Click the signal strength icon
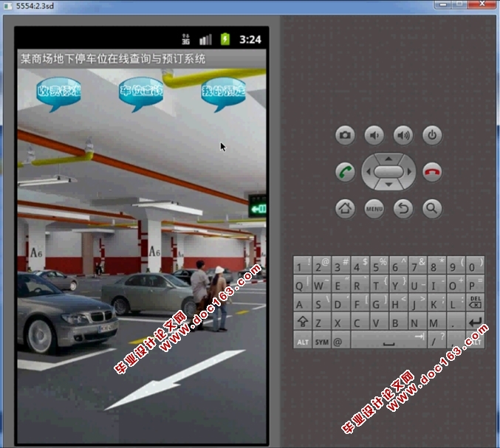500x448 pixels. pos(205,40)
